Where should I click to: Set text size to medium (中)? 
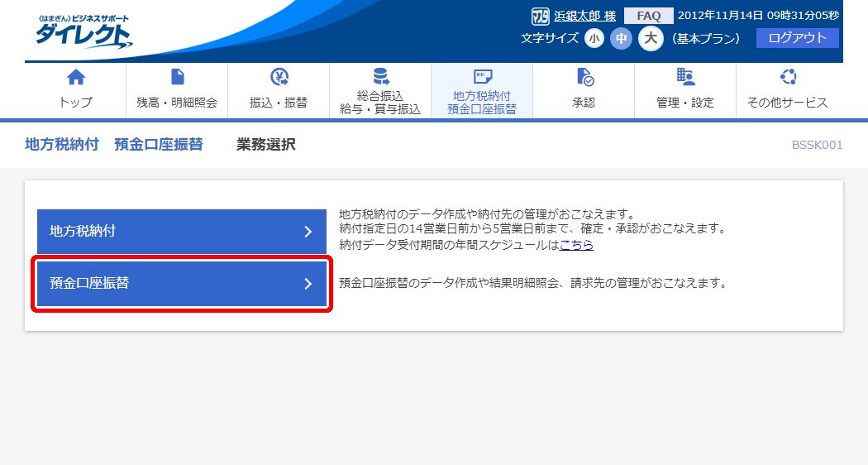621,39
